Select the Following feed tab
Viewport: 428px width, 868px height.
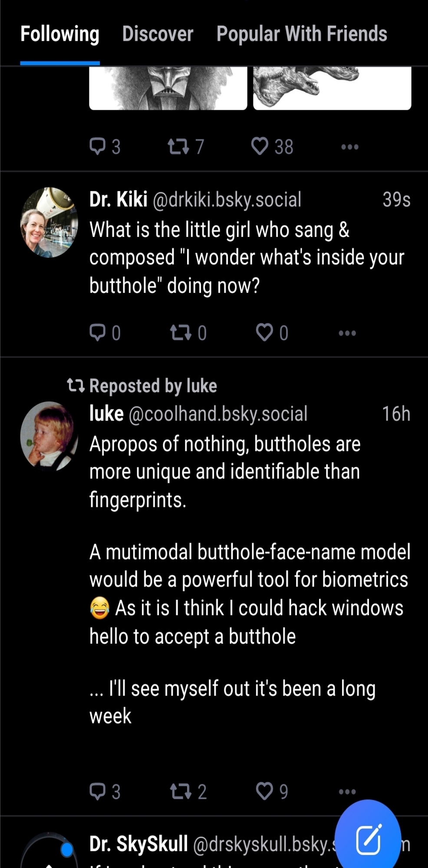60,34
